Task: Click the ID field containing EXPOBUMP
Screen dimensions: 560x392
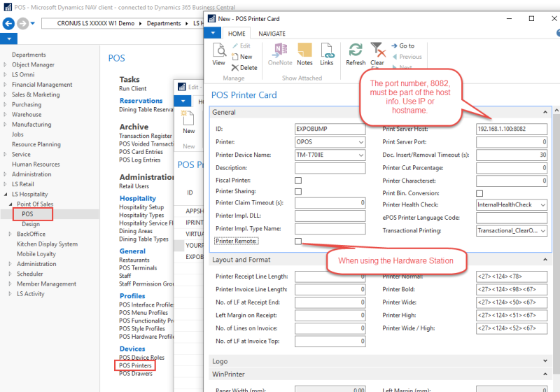Action: 330,129
